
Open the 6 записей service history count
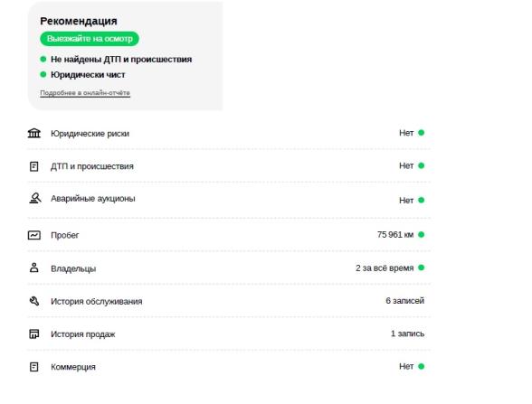point(404,301)
